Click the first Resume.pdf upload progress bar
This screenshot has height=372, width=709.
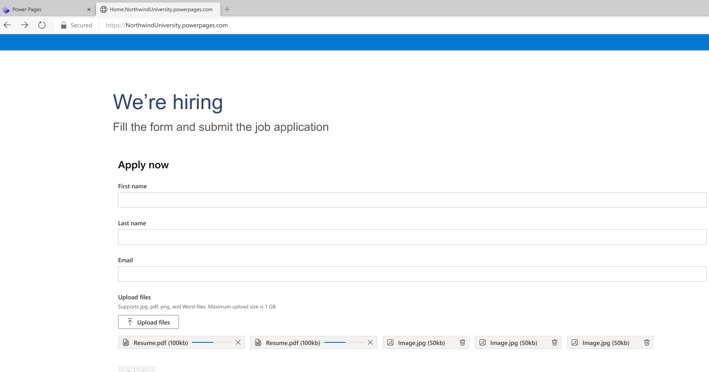[x=211, y=343]
